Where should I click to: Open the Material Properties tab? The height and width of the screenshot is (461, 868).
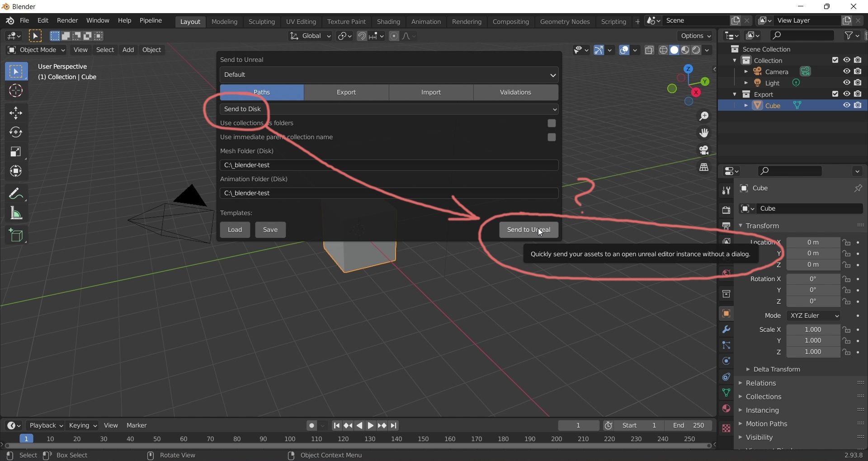point(726,409)
